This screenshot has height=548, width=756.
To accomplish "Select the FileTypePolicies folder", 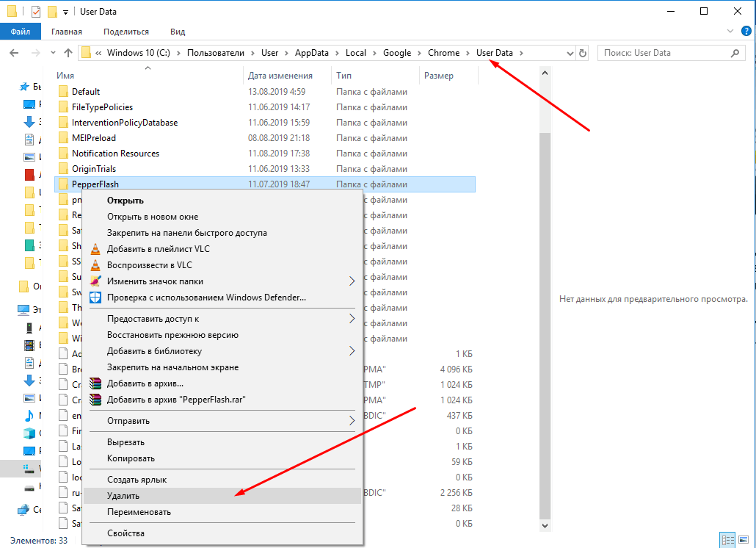I will [265, 107].
